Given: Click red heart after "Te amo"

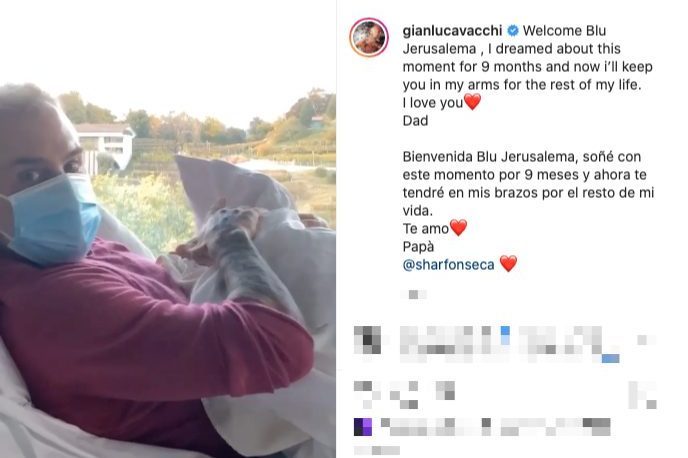Looking at the screenshot, I should pos(459,228).
